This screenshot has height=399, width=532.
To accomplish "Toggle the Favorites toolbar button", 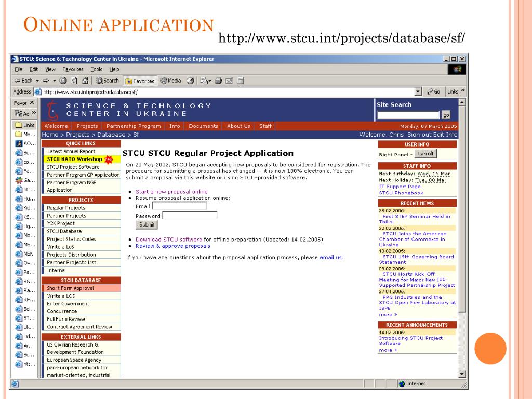I will coord(140,81).
